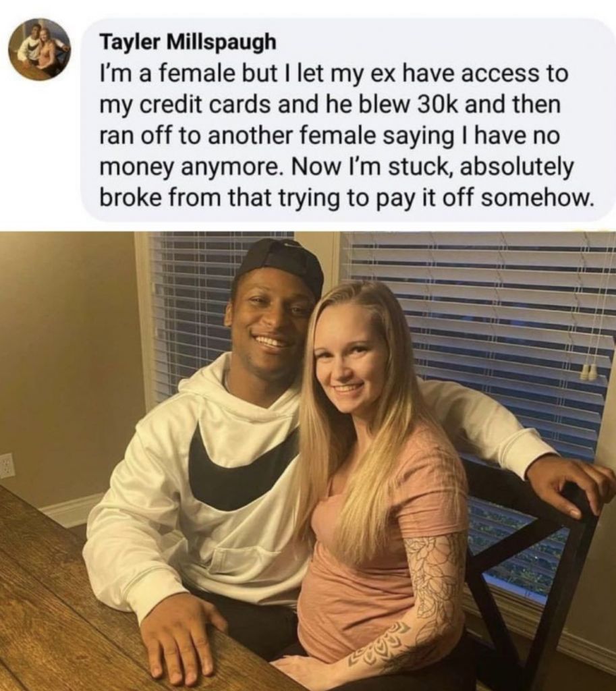This screenshot has width=616, height=691.
Task: Click the black backwards cap in photo
Action: [279, 265]
